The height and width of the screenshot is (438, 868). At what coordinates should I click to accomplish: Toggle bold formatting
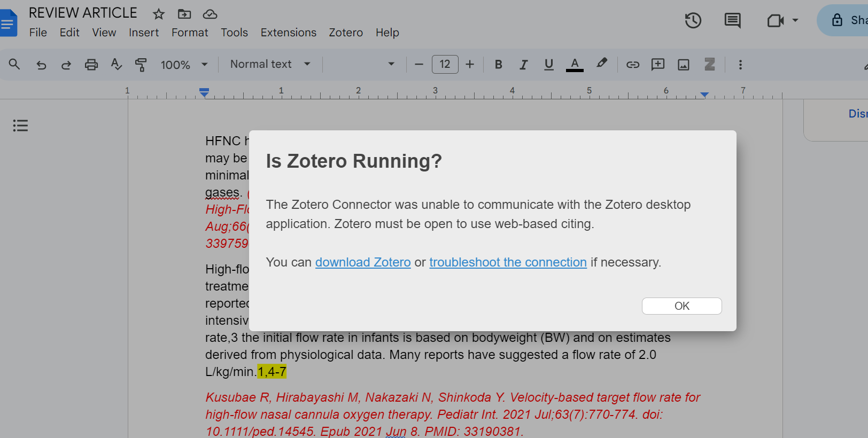tap(498, 65)
